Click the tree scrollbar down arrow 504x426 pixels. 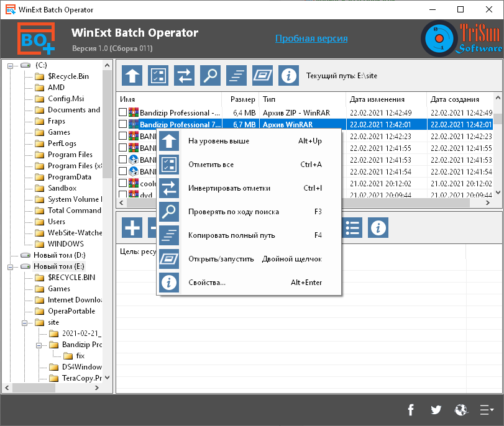108,378
